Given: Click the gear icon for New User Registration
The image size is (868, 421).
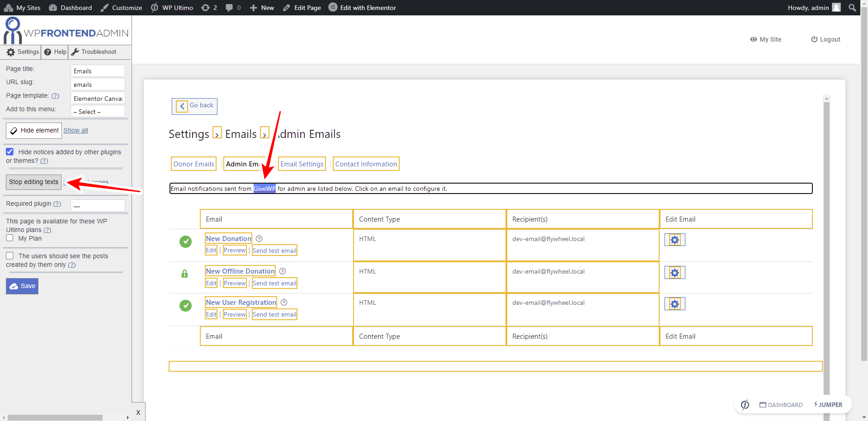Looking at the screenshot, I should (x=675, y=304).
